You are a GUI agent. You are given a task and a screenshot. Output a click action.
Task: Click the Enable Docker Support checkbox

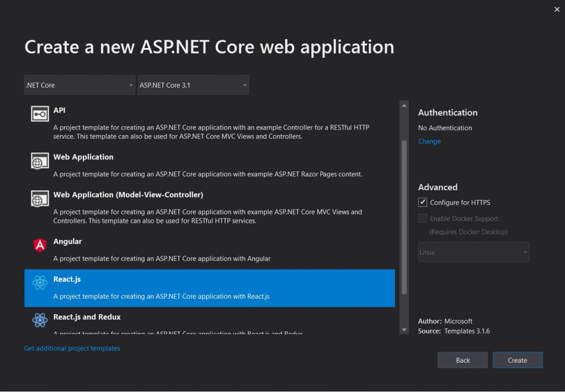pyautogui.click(x=422, y=218)
